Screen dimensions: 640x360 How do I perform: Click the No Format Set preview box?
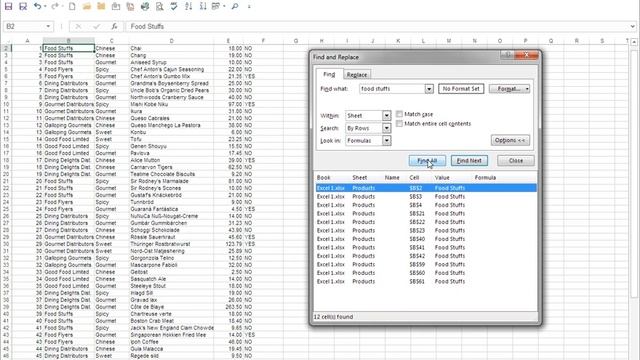pyautogui.click(x=461, y=89)
